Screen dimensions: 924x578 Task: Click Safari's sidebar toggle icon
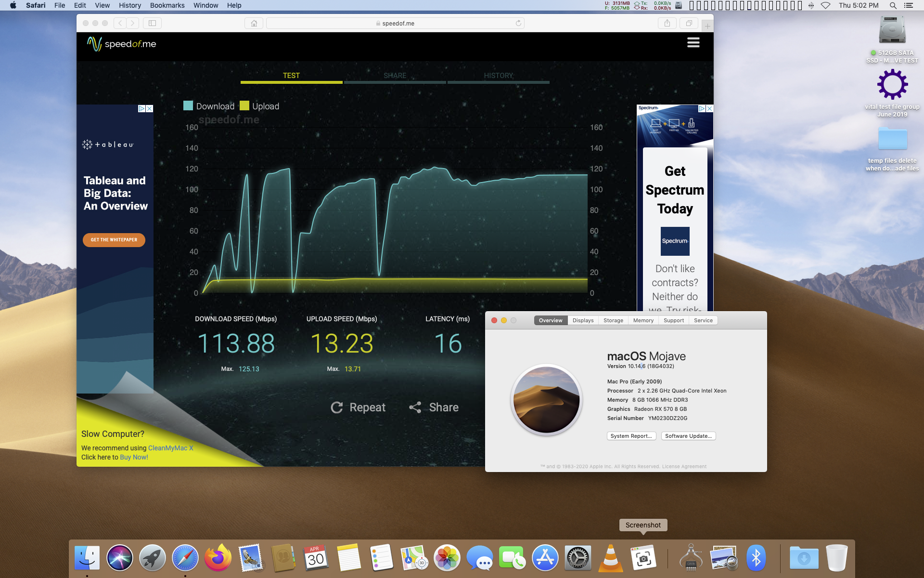pyautogui.click(x=152, y=23)
